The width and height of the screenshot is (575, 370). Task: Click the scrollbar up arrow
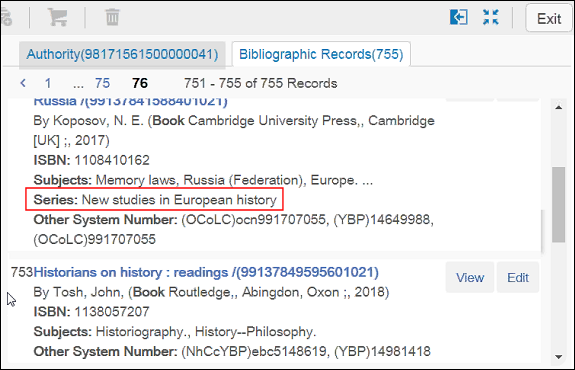tap(558, 107)
